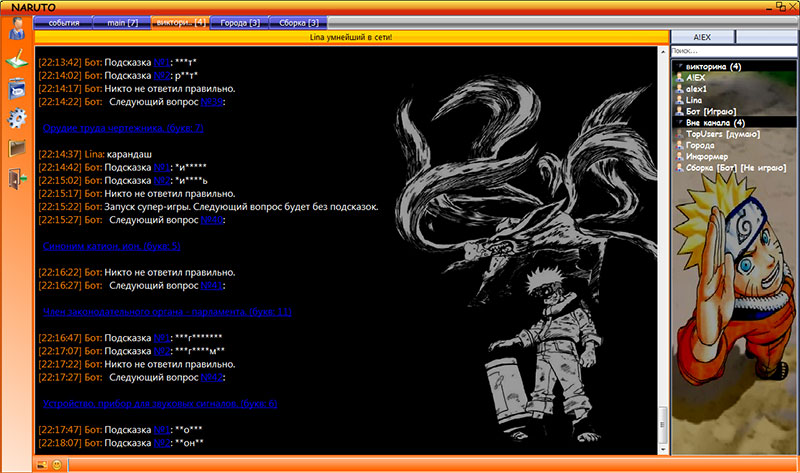Viewport: 800px width, 473px height.
Task: Click the question link about чертежника
Action: pos(123,128)
